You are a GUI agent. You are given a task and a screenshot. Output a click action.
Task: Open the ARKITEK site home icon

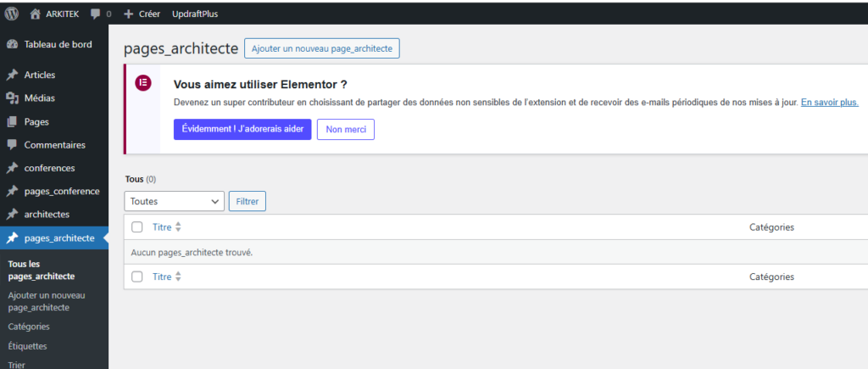click(x=35, y=14)
